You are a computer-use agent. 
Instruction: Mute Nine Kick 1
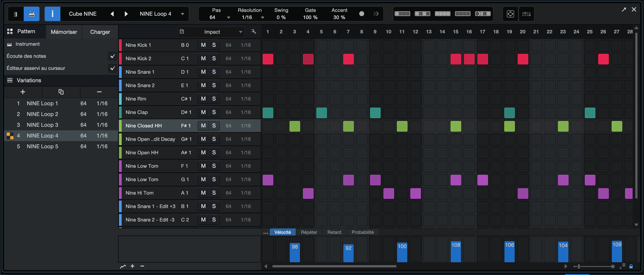[203, 45]
